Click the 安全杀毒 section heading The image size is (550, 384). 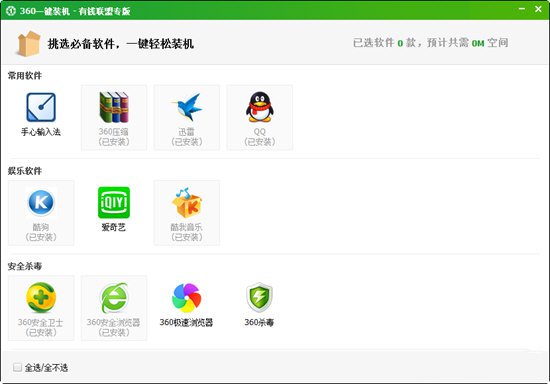pos(25,266)
